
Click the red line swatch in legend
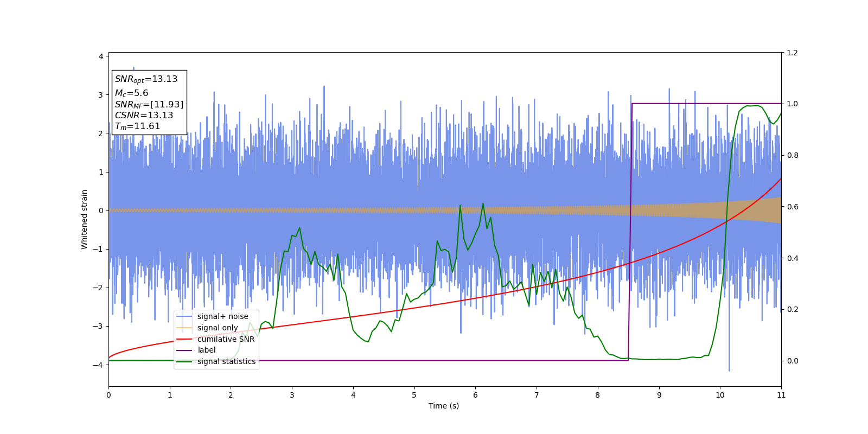click(x=184, y=339)
